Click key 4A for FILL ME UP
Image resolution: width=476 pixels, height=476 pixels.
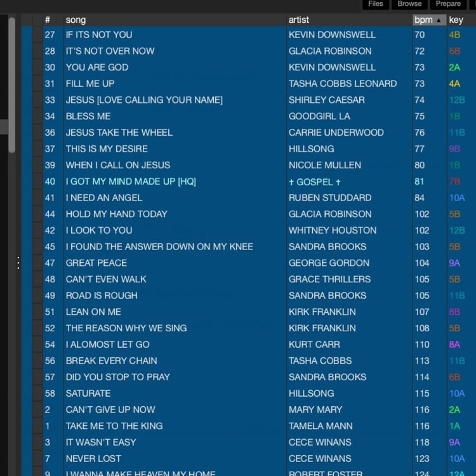[454, 84]
